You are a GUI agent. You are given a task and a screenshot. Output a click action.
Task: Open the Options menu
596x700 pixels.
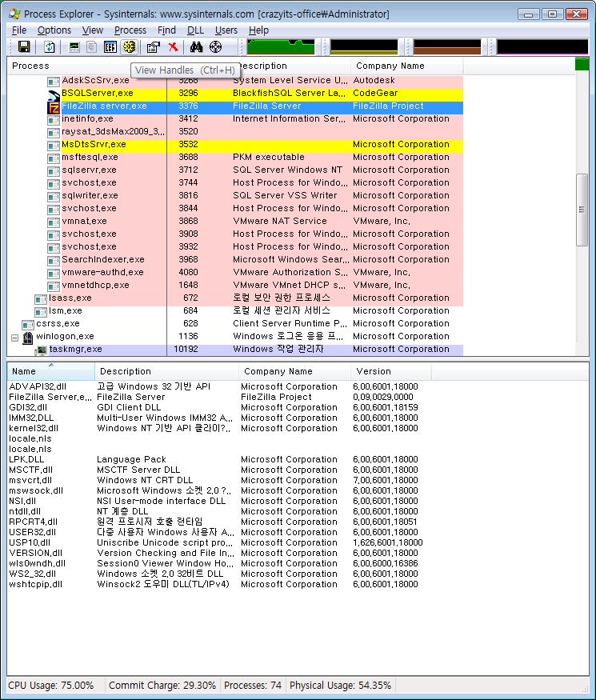[x=54, y=30]
